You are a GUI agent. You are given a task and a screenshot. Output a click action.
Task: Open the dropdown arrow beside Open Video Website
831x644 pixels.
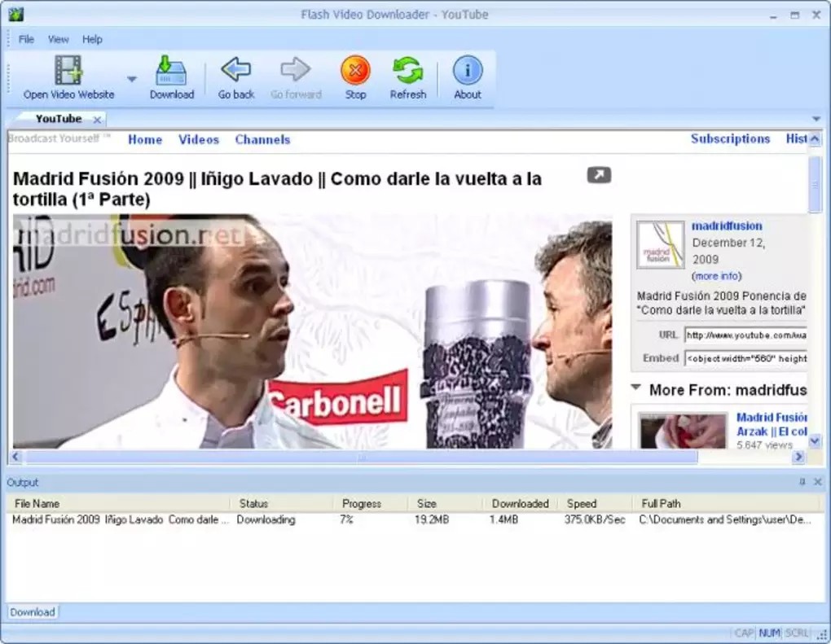pyautogui.click(x=132, y=79)
